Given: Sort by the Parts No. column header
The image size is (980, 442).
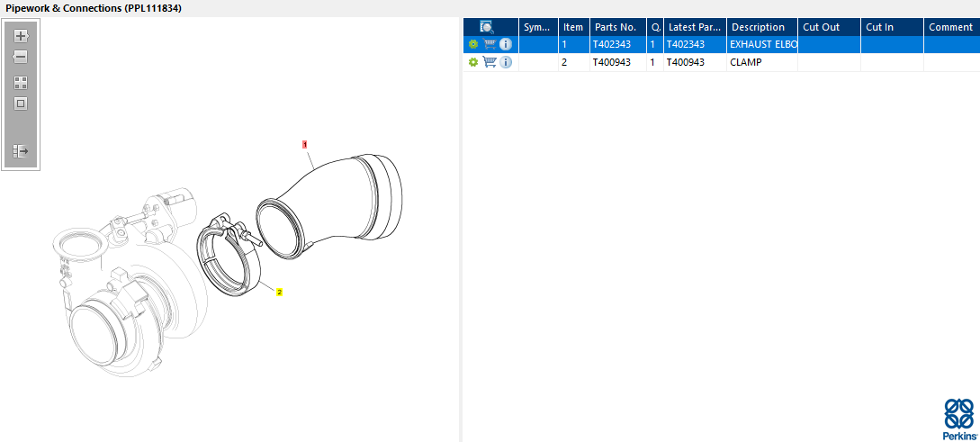Looking at the screenshot, I should pos(617,27).
